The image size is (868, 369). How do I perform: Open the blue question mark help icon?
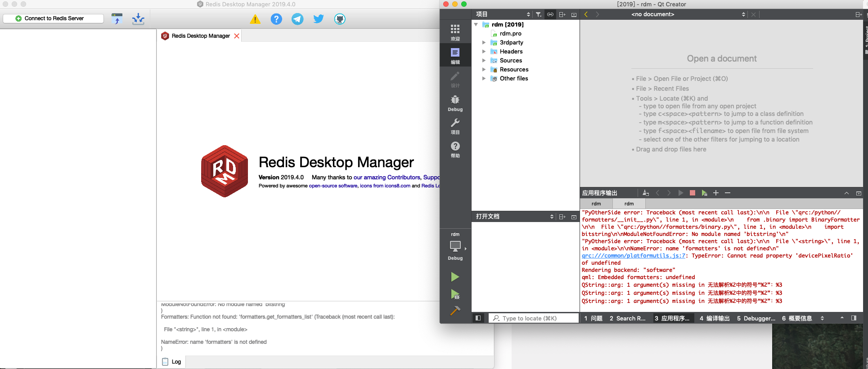pyautogui.click(x=276, y=19)
